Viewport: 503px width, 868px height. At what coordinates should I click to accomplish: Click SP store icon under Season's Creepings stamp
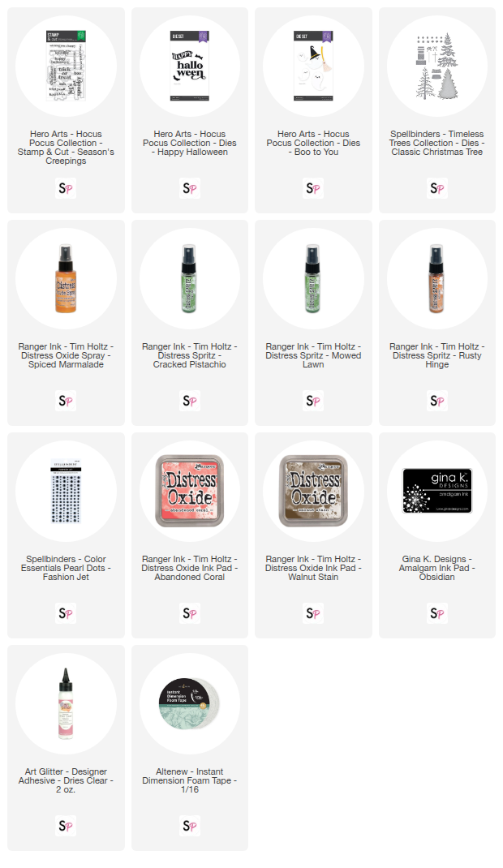pyautogui.click(x=66, y=188)
